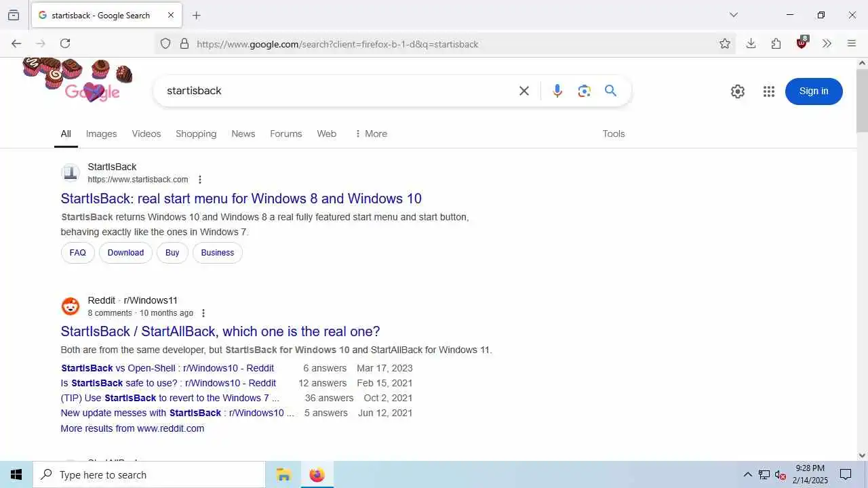Open a new tab with plus button
This screenshot has height=488, width=868.
click(x=197, y=15)
